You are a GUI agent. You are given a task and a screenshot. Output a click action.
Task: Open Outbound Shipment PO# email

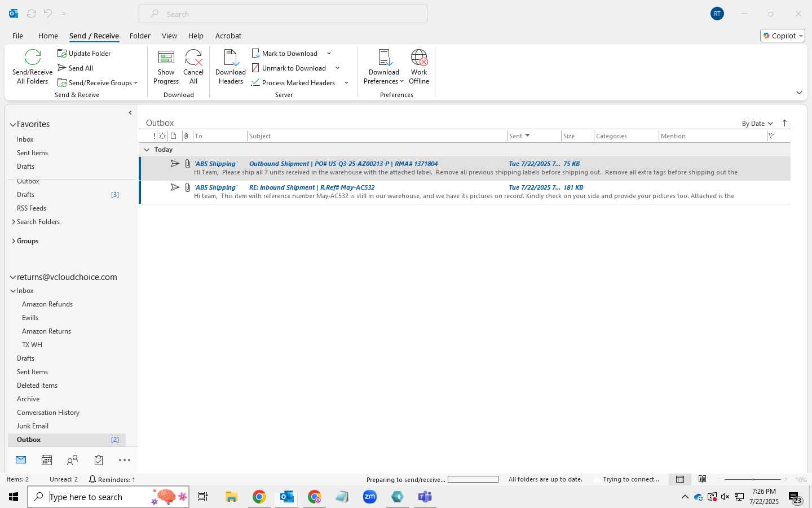(465, 168)
